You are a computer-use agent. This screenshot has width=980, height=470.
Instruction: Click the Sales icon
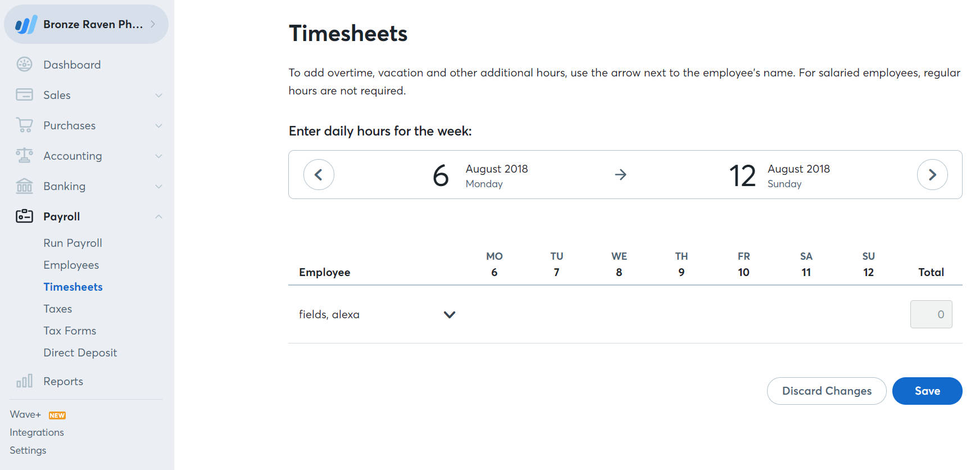tap(24, 94)
